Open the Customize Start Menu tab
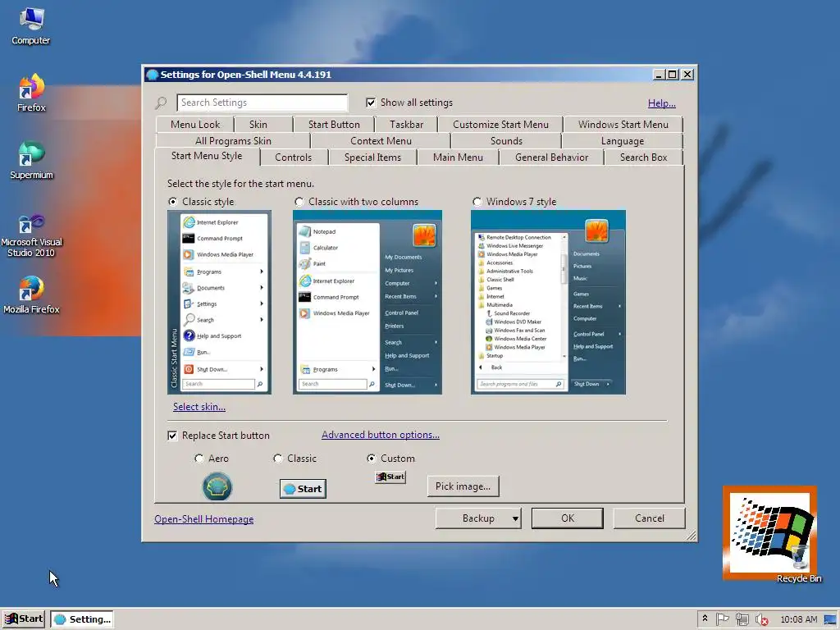840x630 pixels. pos(500,125)
